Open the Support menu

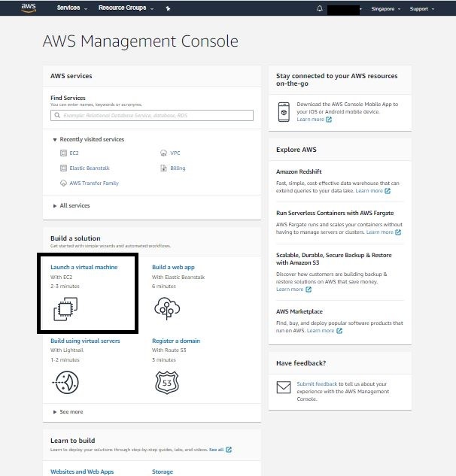[x=422, y=9]
